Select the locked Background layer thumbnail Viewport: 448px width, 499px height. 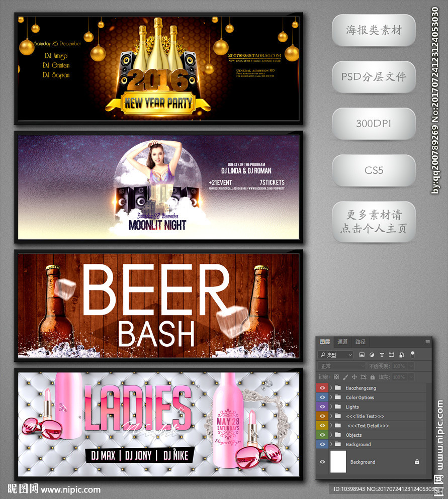coord(338,462)
